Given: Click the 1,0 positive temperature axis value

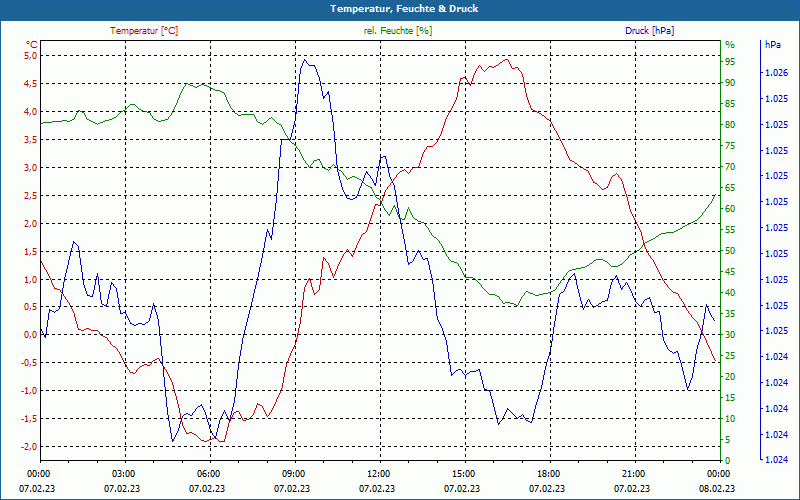Looking at the screenshot, I should [x=31, y=279].
